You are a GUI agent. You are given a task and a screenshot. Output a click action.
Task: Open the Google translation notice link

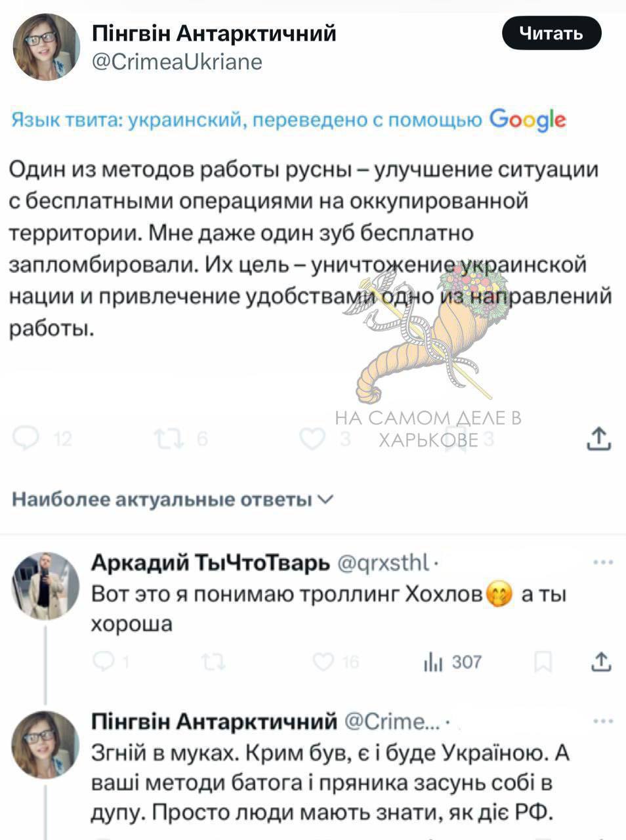pos(289,119)
